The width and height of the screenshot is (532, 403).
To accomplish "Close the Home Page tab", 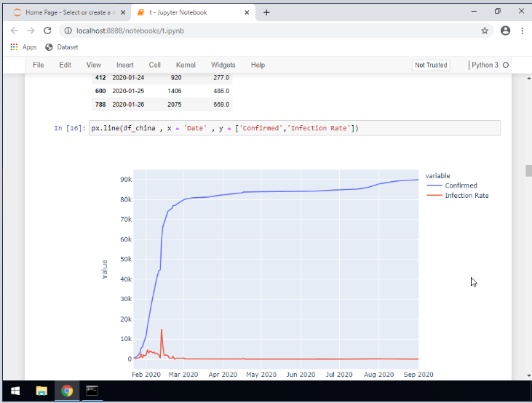I will (x=123, y=12).
